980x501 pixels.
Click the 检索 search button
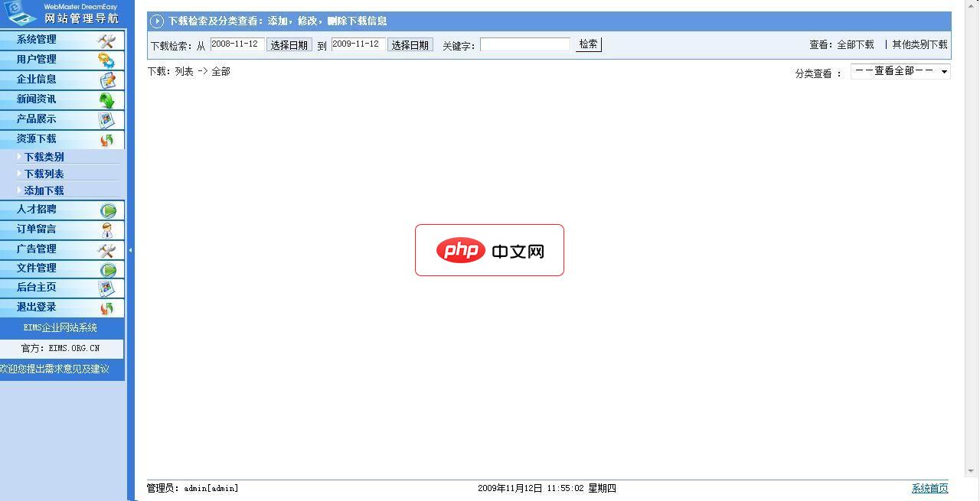pyautogui.click(x=588, y=44)
